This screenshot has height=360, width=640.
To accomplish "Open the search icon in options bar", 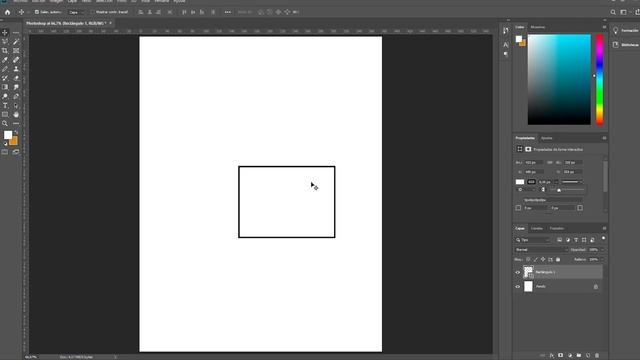I will coord(613,12).
